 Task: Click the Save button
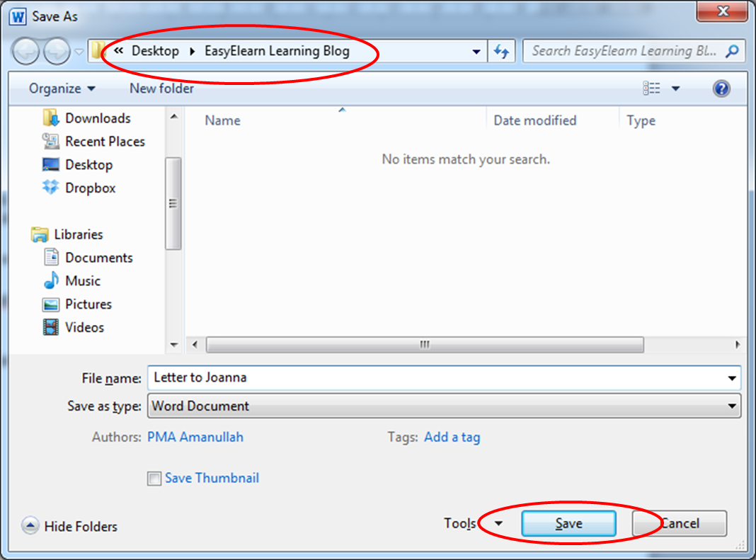(x=568, y=523)
